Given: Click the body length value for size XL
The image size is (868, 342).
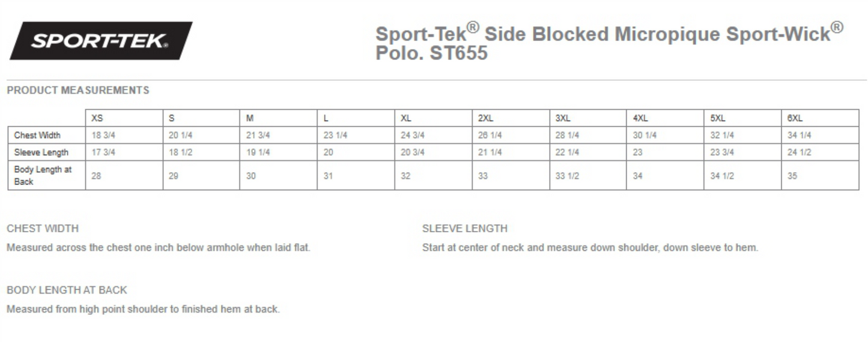Looking at the screenshot, I should (405, 176).
